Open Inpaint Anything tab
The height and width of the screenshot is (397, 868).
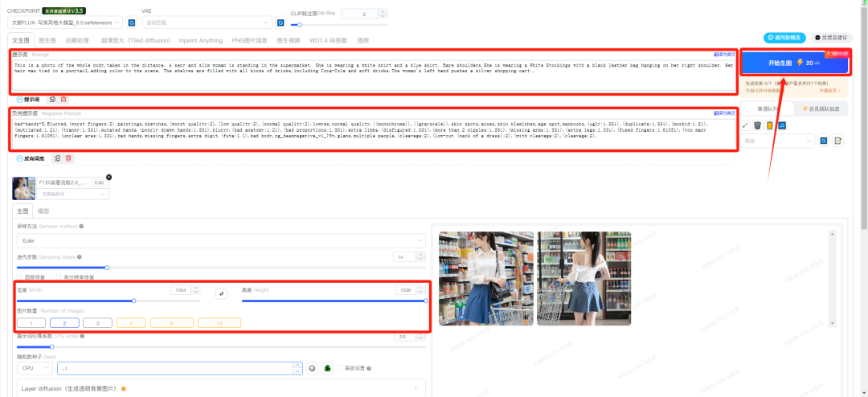[200, 40]
